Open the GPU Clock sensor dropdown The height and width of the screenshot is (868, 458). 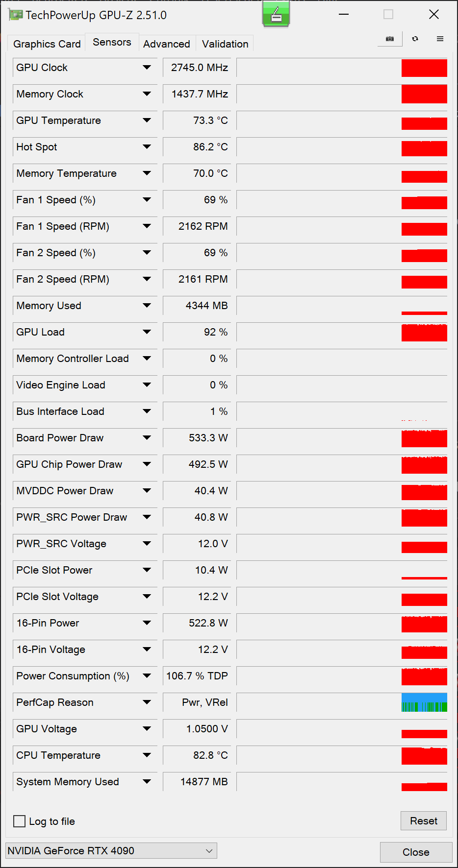tap(147, 68)
